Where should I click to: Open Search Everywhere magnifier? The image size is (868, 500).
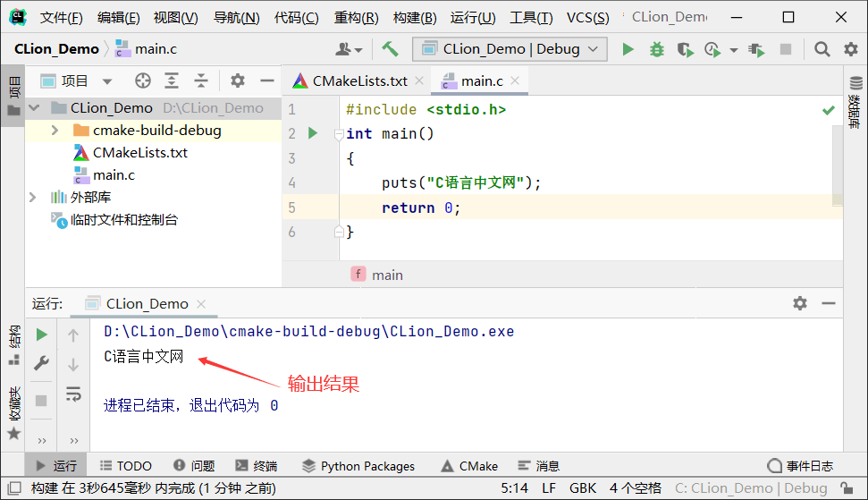click(x=822, y=49)
